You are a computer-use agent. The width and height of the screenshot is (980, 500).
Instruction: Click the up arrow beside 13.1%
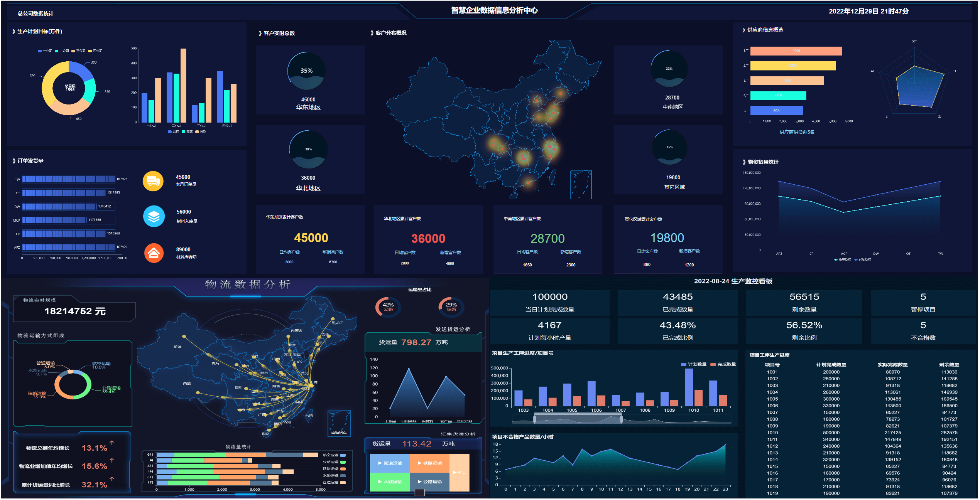(x=112, y=443)
